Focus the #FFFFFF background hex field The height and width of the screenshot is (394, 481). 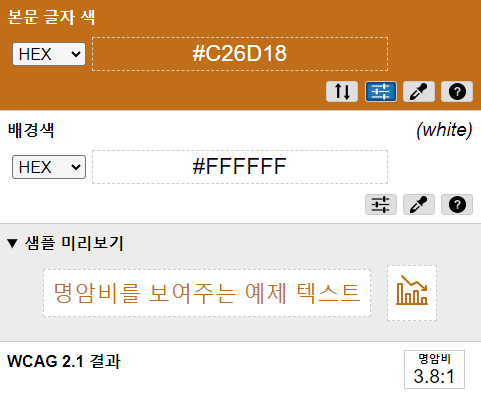click(x=240, y=167)
